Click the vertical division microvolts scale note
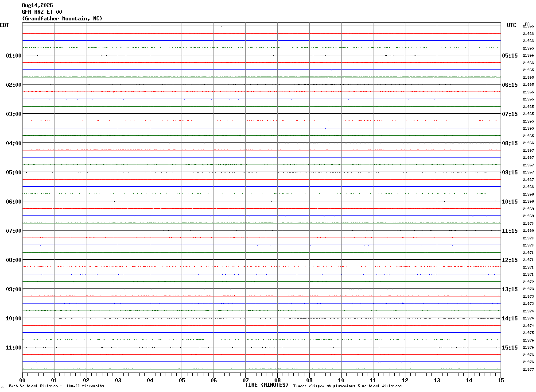Viewport: 536px width, 392px height. pos(56,386)
